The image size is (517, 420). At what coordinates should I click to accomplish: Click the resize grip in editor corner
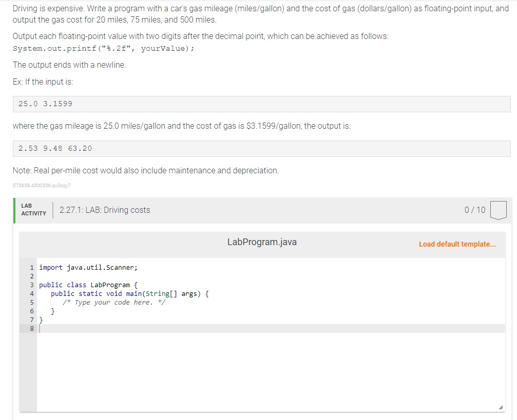coord(500,407)
